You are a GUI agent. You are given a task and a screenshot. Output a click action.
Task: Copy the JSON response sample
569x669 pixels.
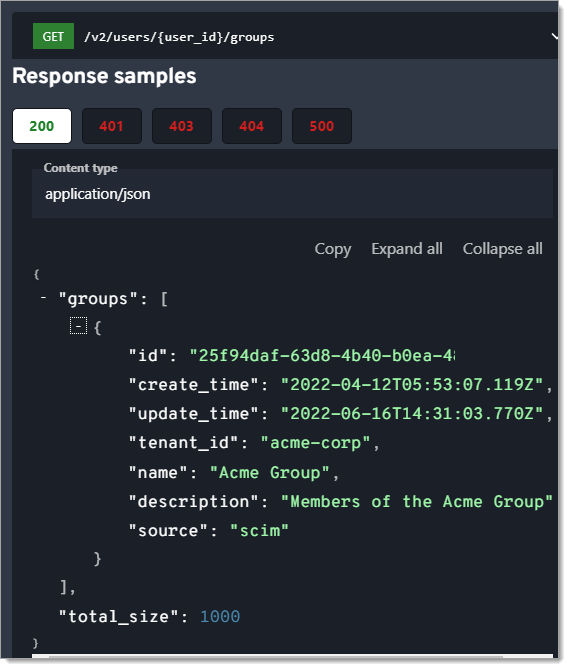click(x=333, y=249)
